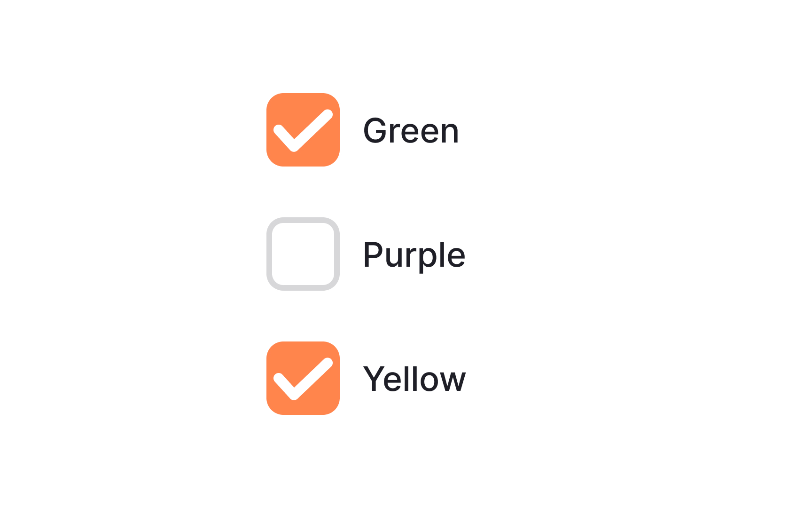The image size is (812, 508).
Task: Click the Yellow label text
Action: point(414,380)
